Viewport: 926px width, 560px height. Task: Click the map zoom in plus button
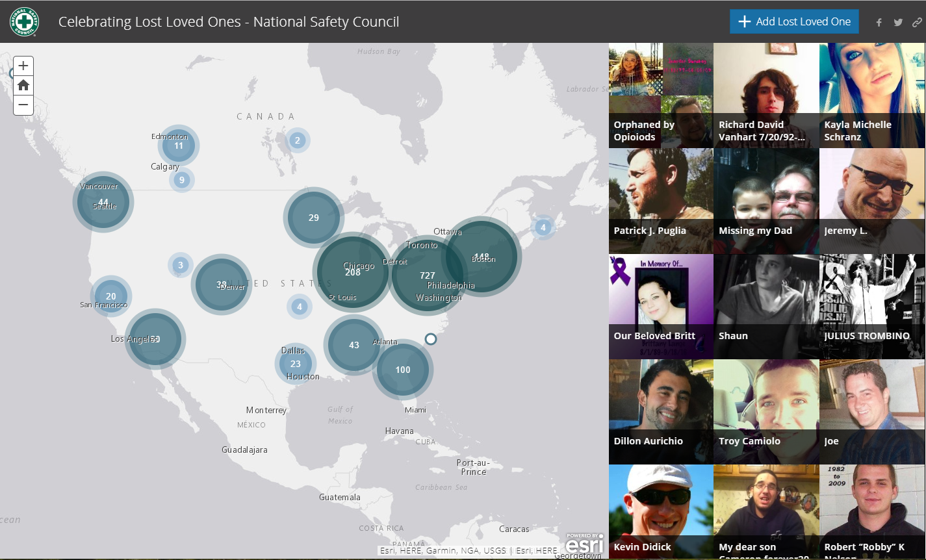pos(23,66)
